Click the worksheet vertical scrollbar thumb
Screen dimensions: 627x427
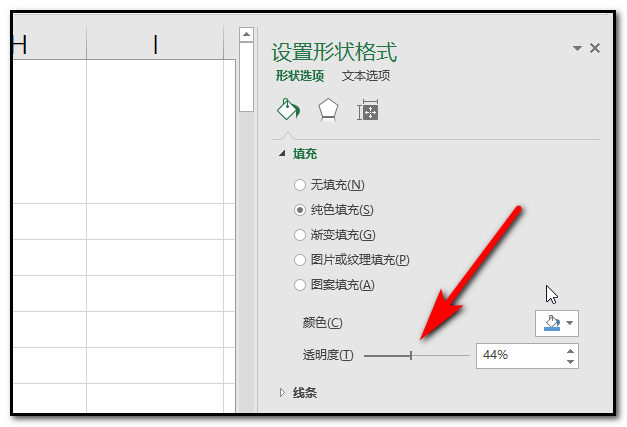click(246, 77)
